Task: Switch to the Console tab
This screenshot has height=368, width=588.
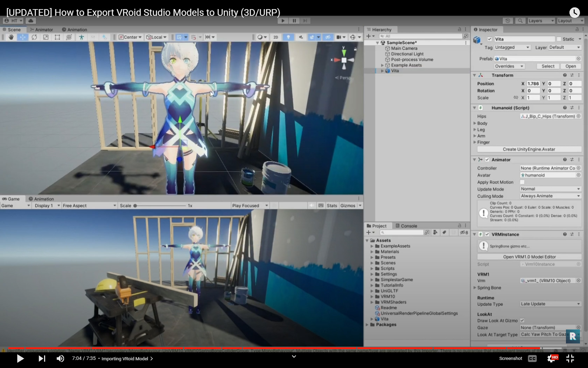Action: pos(406,226)
